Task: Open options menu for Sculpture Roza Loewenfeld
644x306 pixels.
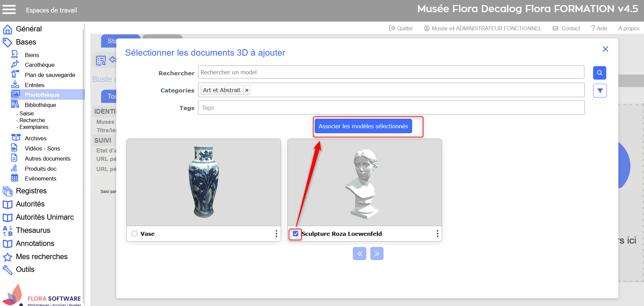Action: tap(437, 234)
